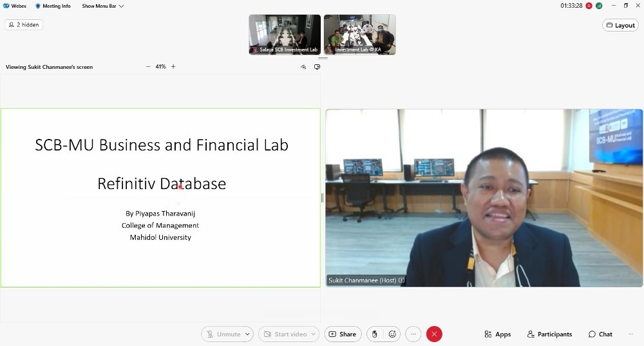Click the pop-out shared content icon
The image size is (644, 346).
click(x=317, y=67)
